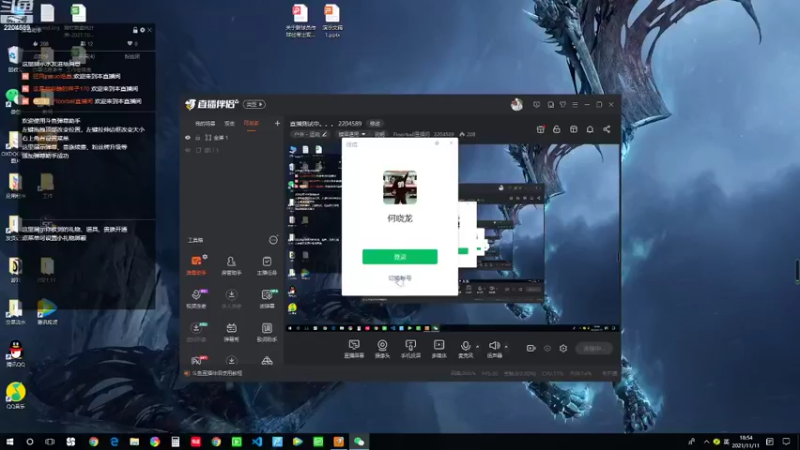Open the 房管助手 tool
This screenshot has height=450, width=800.
[x=231, y=265]
